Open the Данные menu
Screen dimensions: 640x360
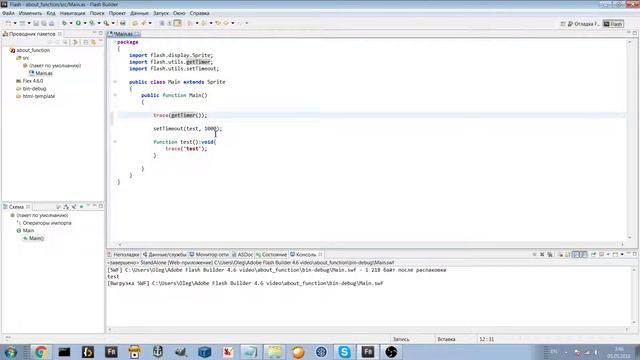(x=139, y=13)
